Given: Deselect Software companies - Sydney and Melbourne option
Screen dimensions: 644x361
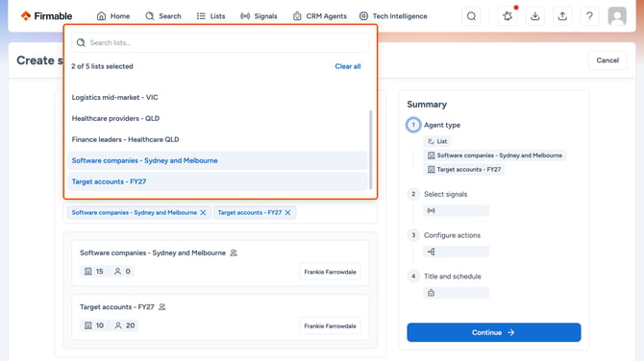Looking at the screenshot, I should [217, 160].
